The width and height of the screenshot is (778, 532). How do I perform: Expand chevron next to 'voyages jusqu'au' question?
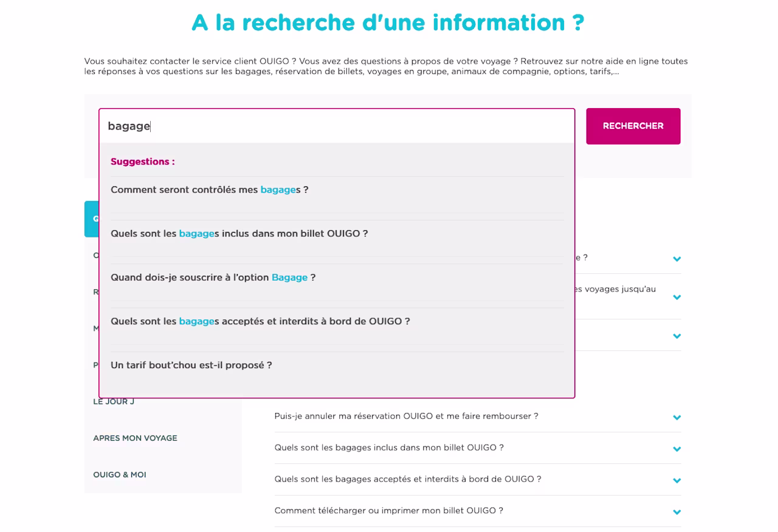(x=676, y=297)
